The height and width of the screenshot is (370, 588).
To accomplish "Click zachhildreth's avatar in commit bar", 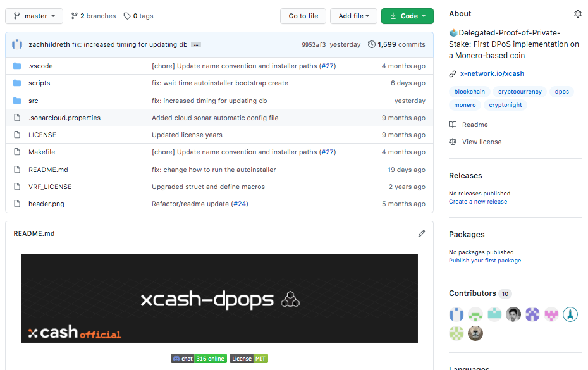I will coord(17,44).
